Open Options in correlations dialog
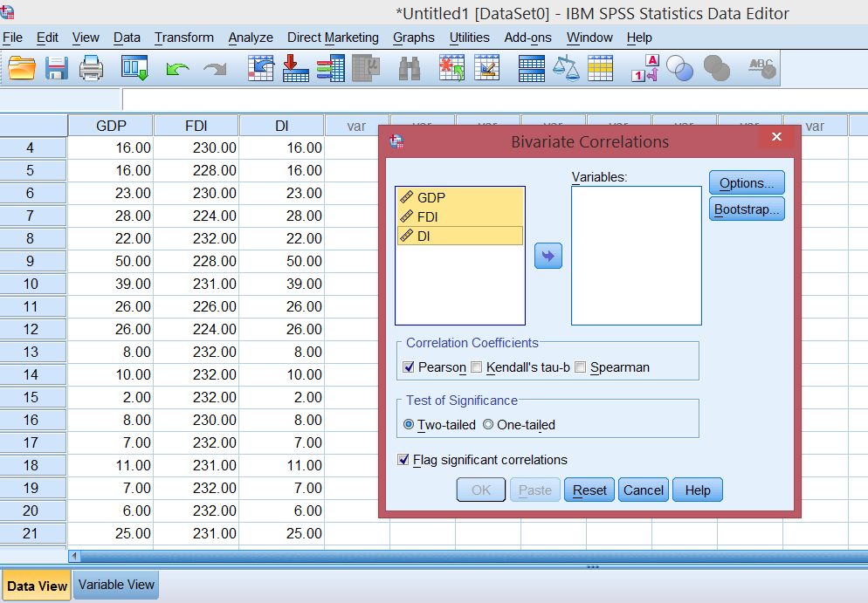The width and height of the screenshot is (868, 603). coord(747,183)
